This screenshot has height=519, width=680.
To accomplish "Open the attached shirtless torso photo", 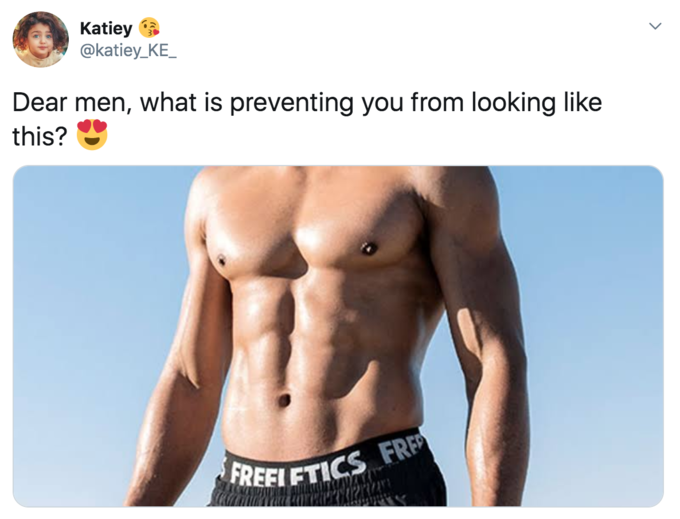I will coord(338,336).
